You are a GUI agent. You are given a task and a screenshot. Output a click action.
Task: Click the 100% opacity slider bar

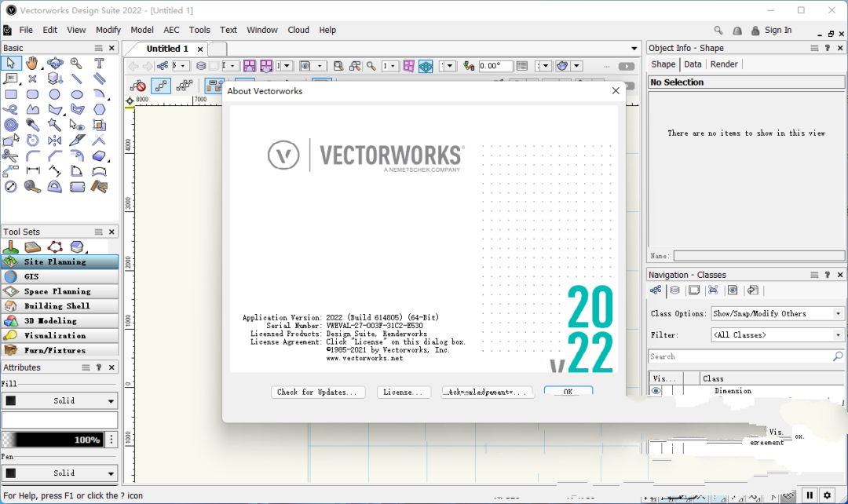pyautogui.click(x=53, y=439)
